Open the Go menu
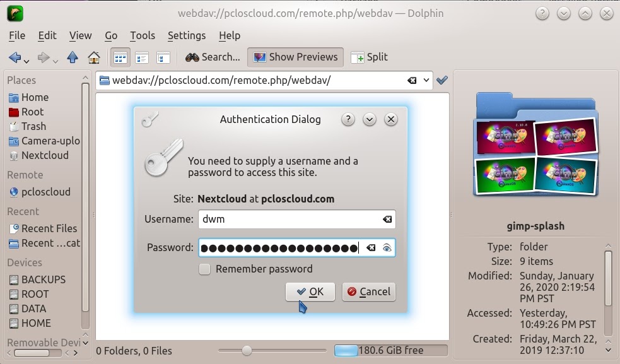 point(111,35)
